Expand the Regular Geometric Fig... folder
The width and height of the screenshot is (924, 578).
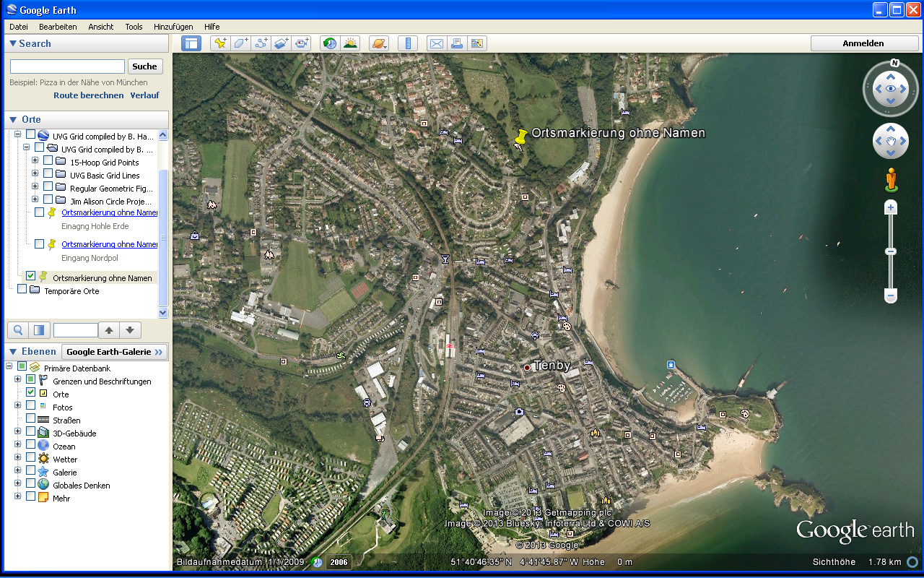pyautogui.click(x=35, y=187)
